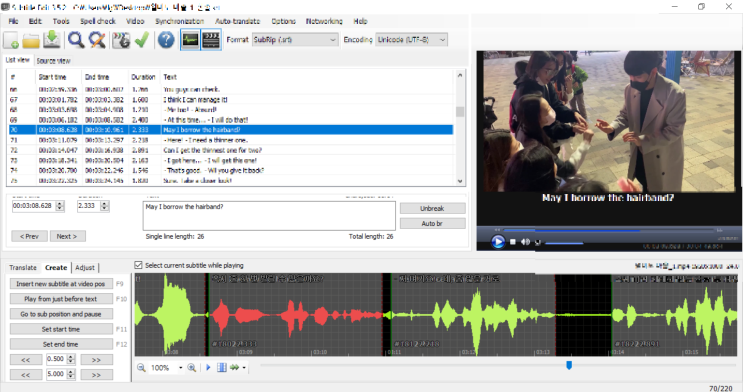The height and width of the screenshot is (392, 743).
Task: Click the waveform blue play arrow
Action: click(x=208, y=367)
